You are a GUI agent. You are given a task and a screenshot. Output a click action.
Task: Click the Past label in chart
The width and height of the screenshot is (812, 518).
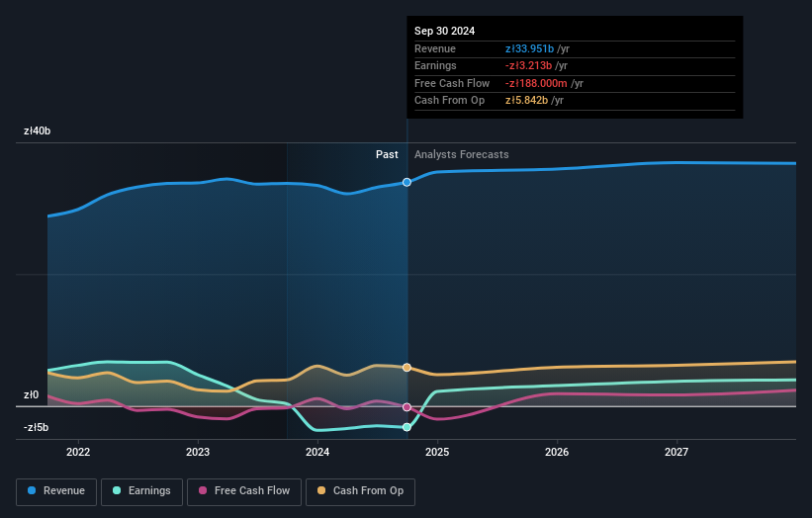(x=387, y=154)
